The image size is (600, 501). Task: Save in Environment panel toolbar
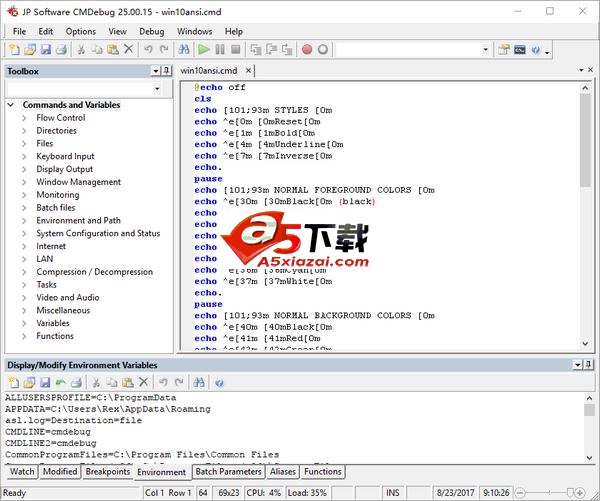(x=45, y=382)
